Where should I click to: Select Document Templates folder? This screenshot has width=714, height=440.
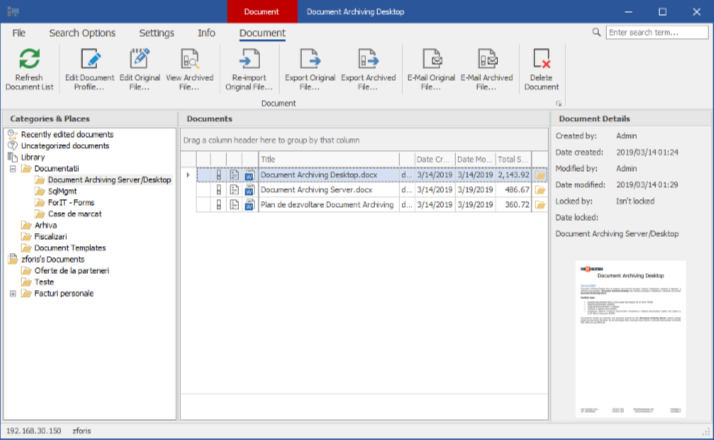[70, 248]
